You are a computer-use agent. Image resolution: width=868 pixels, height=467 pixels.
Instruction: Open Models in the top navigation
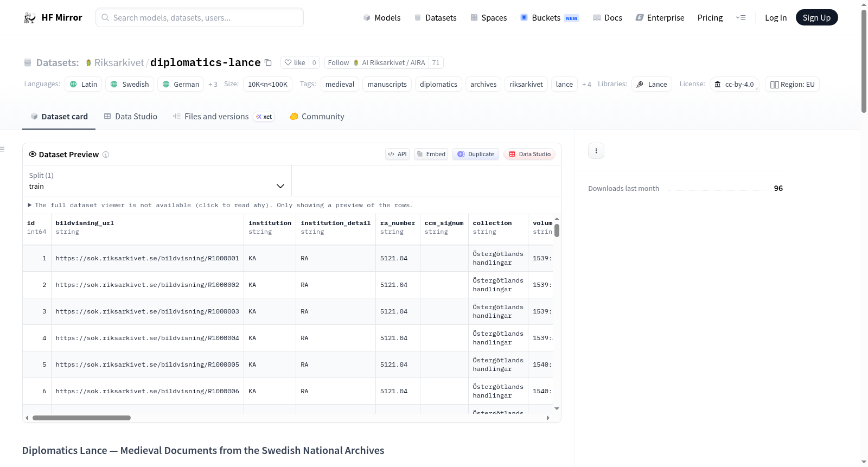[382, 18]
